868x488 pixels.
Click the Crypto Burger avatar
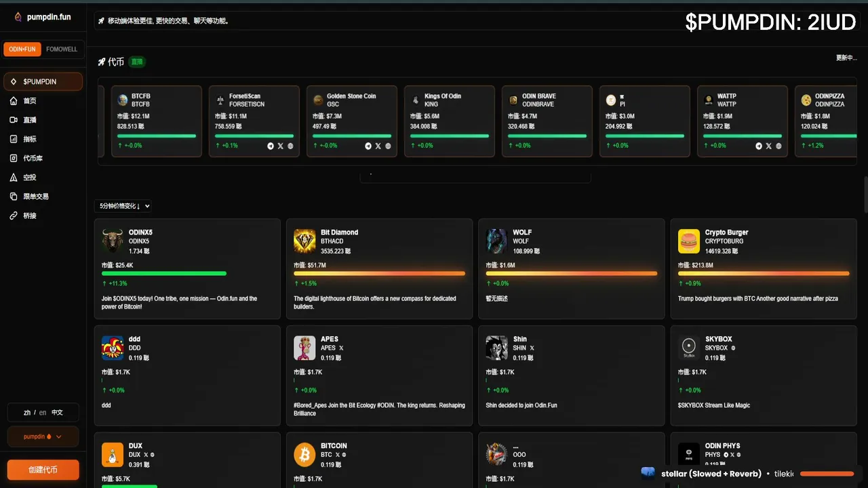pos(689,241)
